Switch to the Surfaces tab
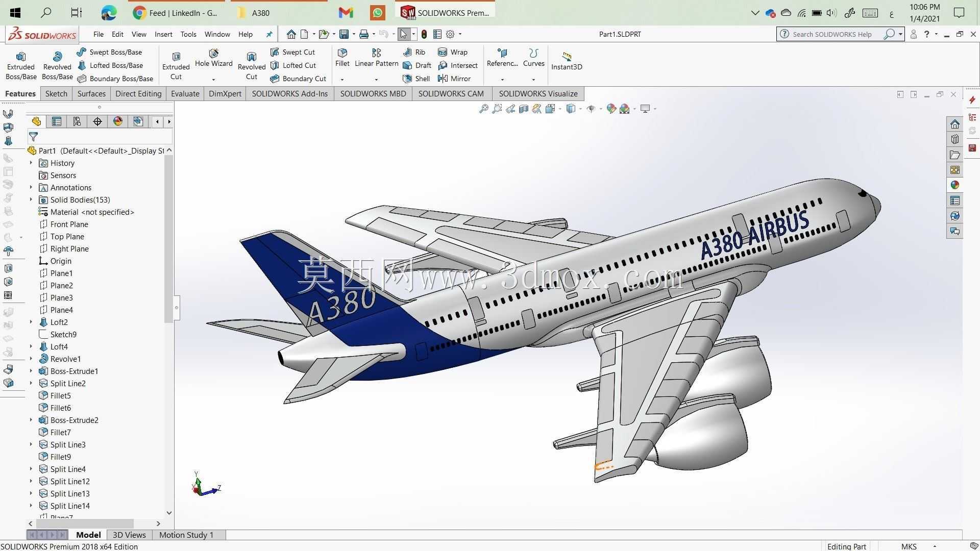The height and width of the screenshot is (551, 980). point(91,94)
